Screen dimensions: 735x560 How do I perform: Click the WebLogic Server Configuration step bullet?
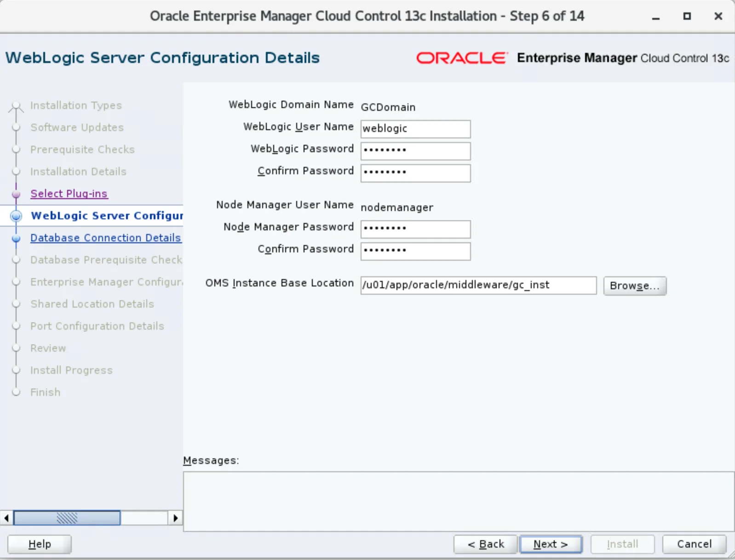pos(16,216)
